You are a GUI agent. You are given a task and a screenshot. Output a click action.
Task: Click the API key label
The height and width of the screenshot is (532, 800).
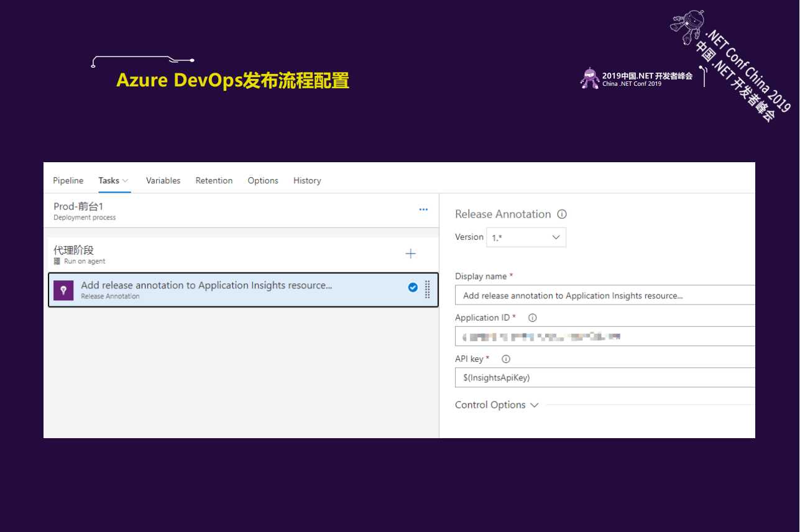click(x=469, y=359)
